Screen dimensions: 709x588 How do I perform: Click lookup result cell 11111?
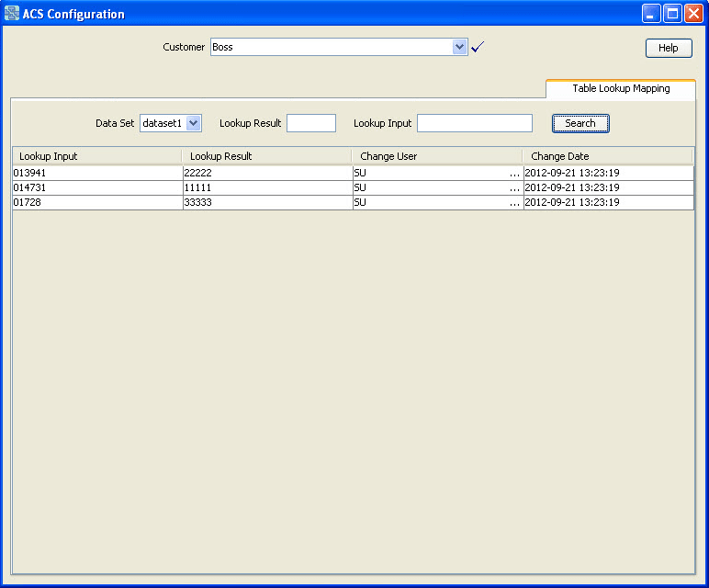[x=267, y=187]
